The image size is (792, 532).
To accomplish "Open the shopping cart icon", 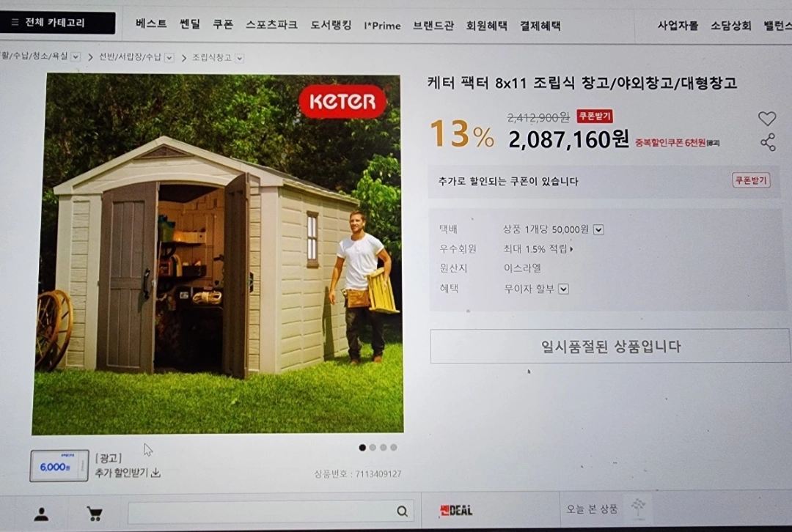I will (94, 514).
